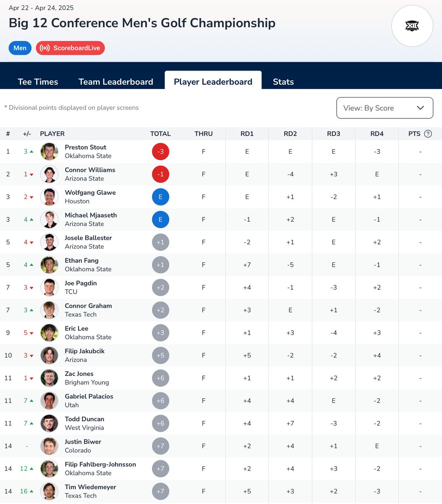Click Eric Lee's RD3 score -4
The width and height of the screenshot is (442, 504).
point(333,333)
